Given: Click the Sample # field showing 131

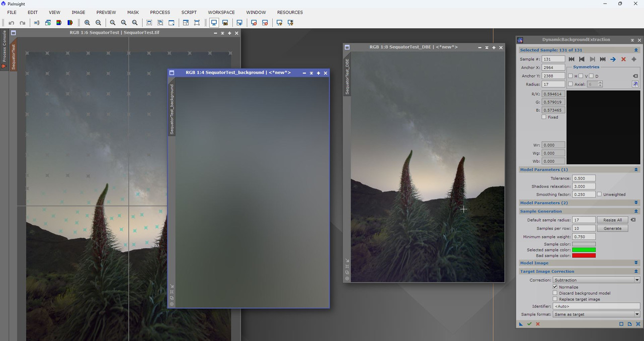Looking at the screenshot, I should tap(553, 59).
